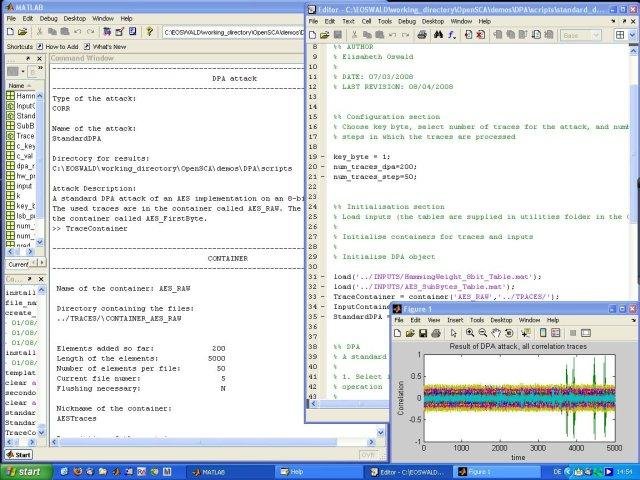Click Hide Plot Tools icon in Figure
The image size is (640, 480).
(x=573, y=333)
